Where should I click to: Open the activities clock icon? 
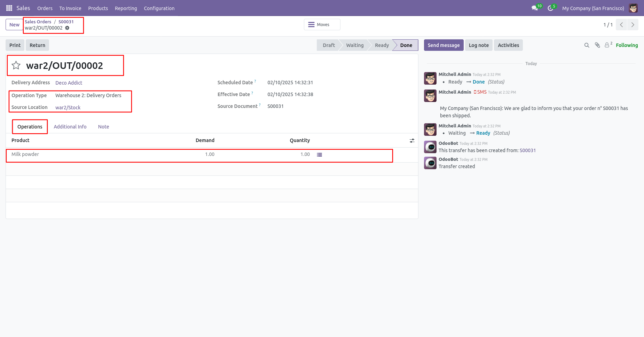pos(550,8)
